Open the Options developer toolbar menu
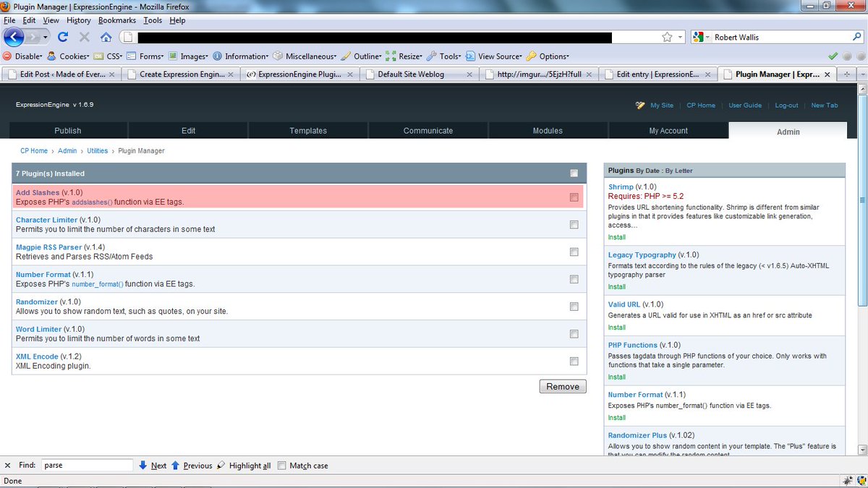Screen dimensions: 868x488 548,56
